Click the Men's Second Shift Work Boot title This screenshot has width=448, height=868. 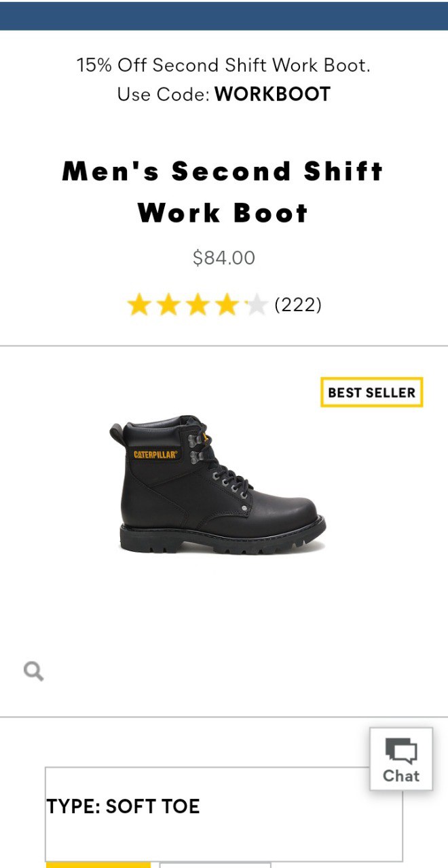click(223, 192)
